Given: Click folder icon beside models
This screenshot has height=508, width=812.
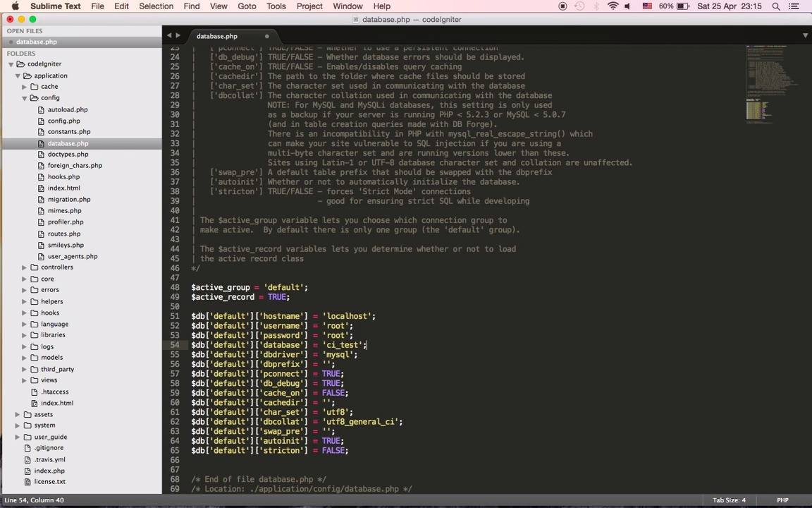Looking at the screenshot, I should pyautogui.click(x=35, y=358).
